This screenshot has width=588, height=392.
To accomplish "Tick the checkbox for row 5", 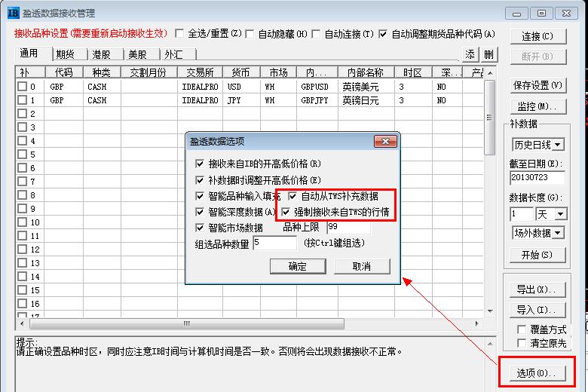I will [22, 155].
